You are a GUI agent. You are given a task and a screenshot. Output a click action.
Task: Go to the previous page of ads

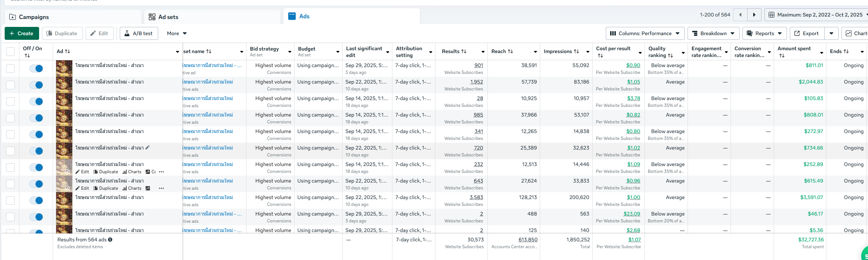click(740, 15)
